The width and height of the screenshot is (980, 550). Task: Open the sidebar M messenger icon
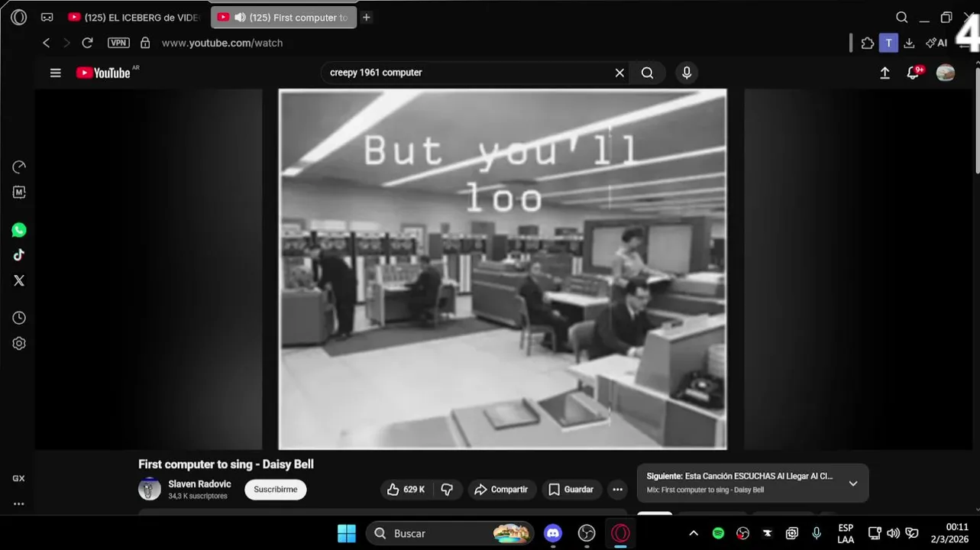pos(19,192)
